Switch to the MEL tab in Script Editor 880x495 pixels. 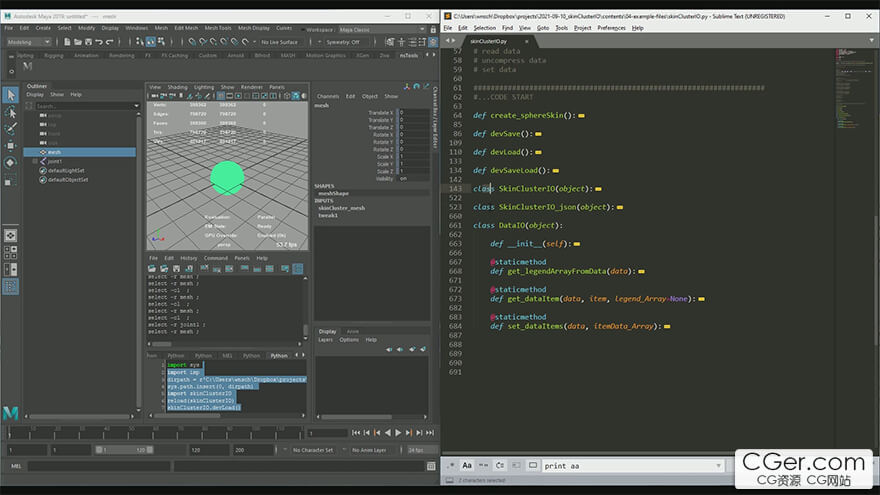click(227, 356)
